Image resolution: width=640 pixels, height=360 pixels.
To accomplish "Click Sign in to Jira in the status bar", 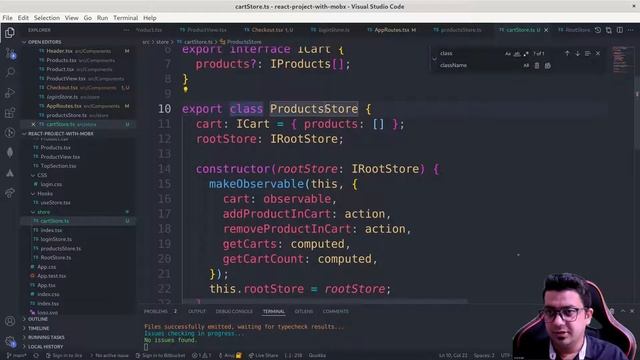I will [64, 356].
